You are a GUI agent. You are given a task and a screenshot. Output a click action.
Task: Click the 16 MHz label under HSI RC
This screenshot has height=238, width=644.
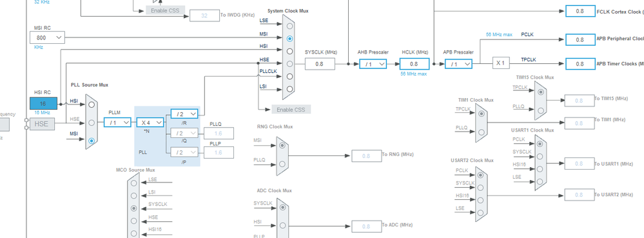[x=42, y=113]
